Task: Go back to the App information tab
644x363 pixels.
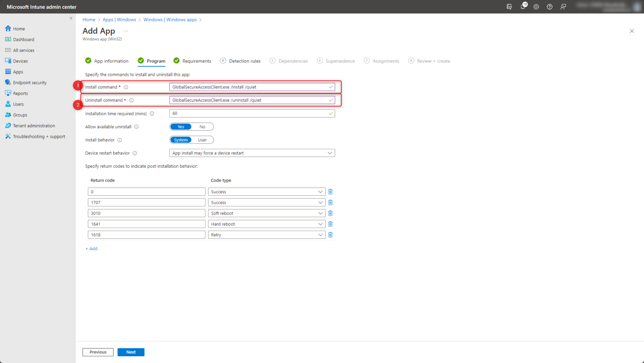Action: (x=111, y=61)
